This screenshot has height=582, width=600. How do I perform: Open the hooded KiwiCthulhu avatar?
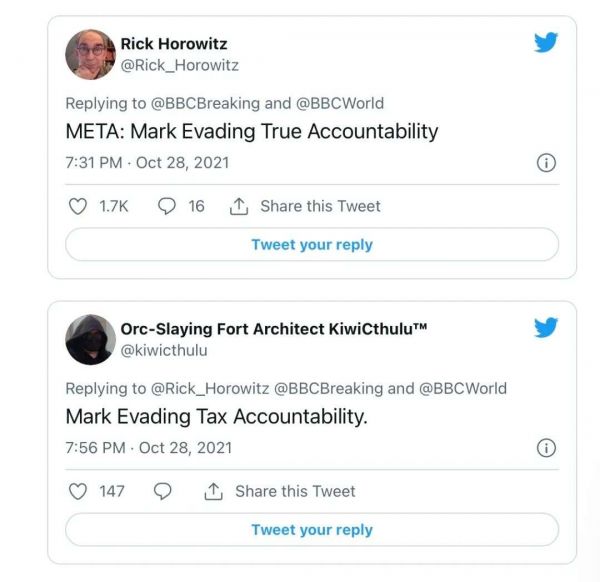(90, 340)
